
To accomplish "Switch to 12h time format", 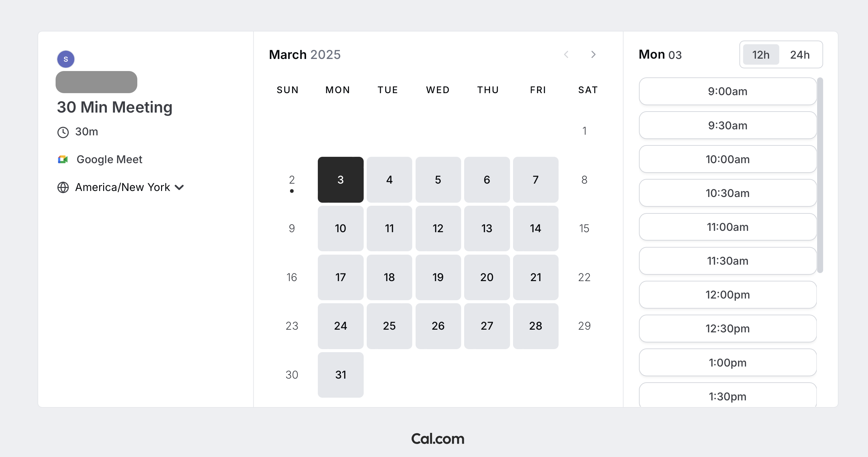I will tap(761, 55).
